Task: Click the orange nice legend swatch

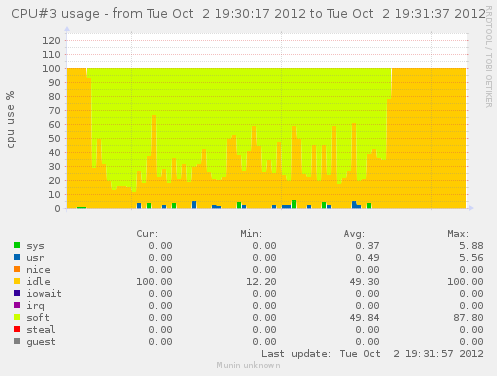Action: 17,269
